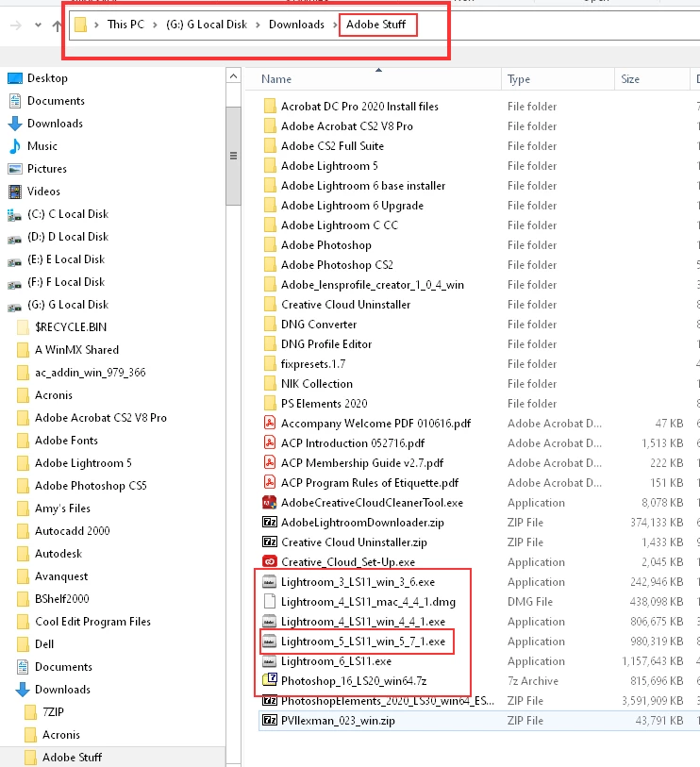Sort files by Size column header
This screenshot has height=767, width=700.
(x=630, y=79)
